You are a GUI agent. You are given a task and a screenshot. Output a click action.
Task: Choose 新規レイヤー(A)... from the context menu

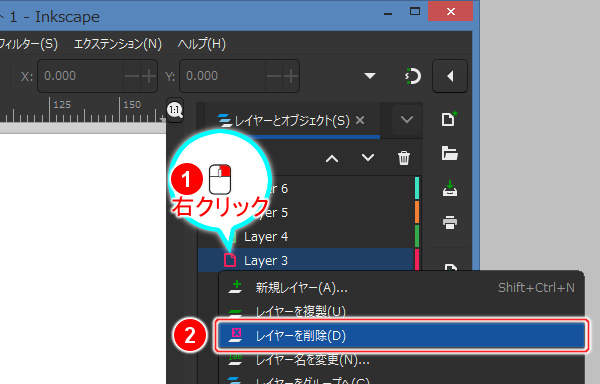[401, 288]
